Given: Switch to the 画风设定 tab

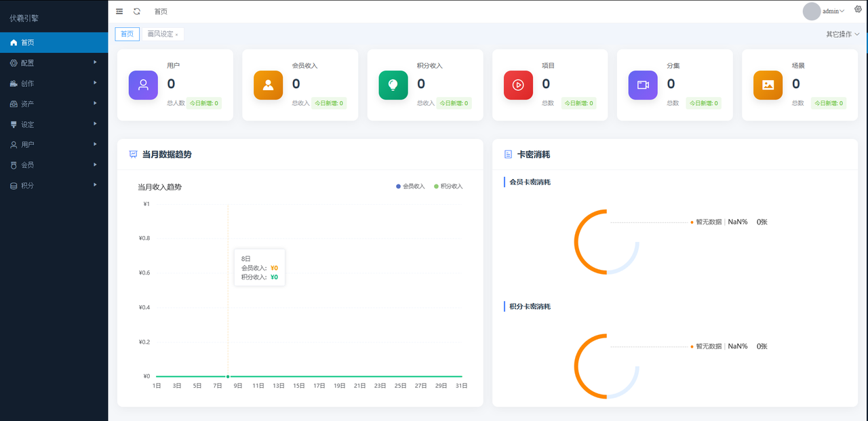Looking at the screenshot, I should tap(160, 34).
